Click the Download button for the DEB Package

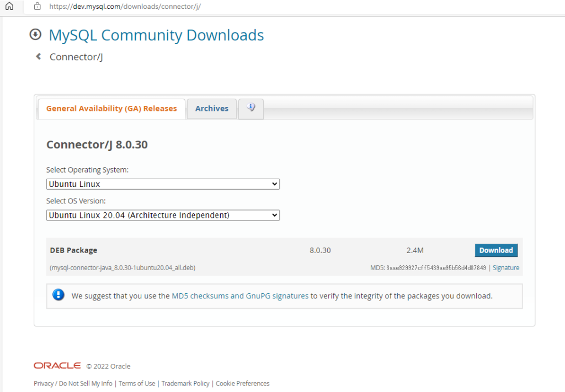pyautogui.click(x=496, y=250)
